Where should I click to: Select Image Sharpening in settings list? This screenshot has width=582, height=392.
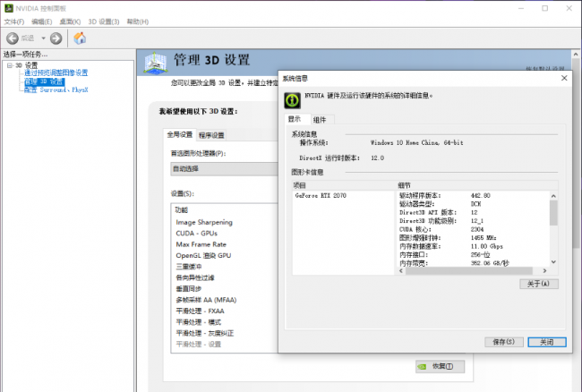pos(204,222)
